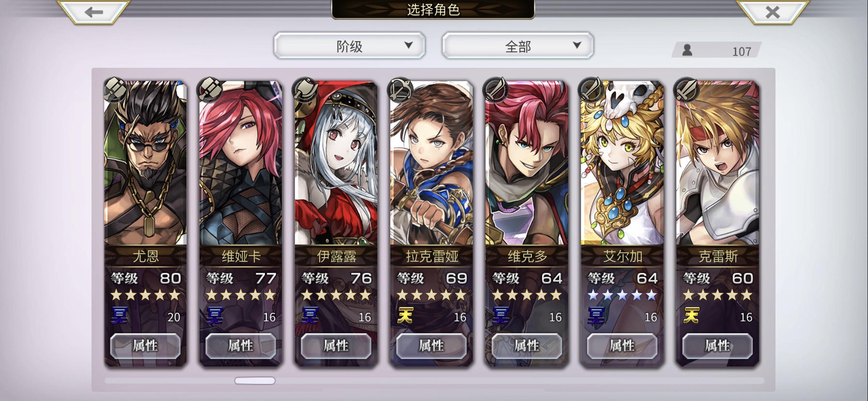Viewport: 868px width, 401px height.
Task: Click the character count icon showing 107
Action: point(687,50)
